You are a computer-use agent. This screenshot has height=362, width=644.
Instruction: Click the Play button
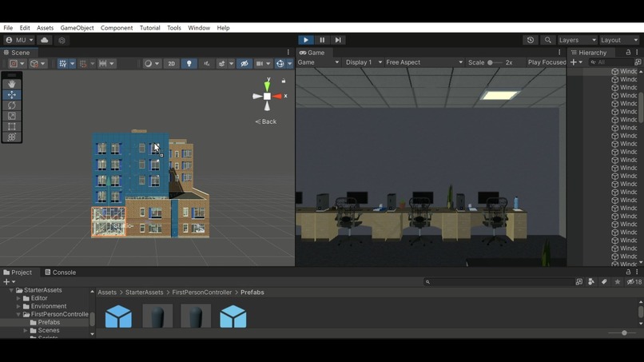[x=305, y=40]
